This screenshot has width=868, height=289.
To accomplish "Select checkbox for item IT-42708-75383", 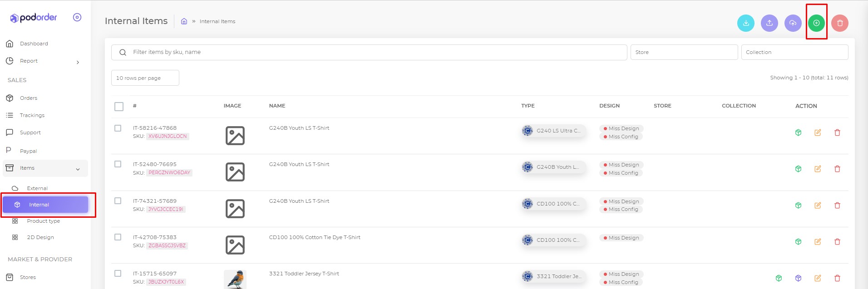I will 118,237.
